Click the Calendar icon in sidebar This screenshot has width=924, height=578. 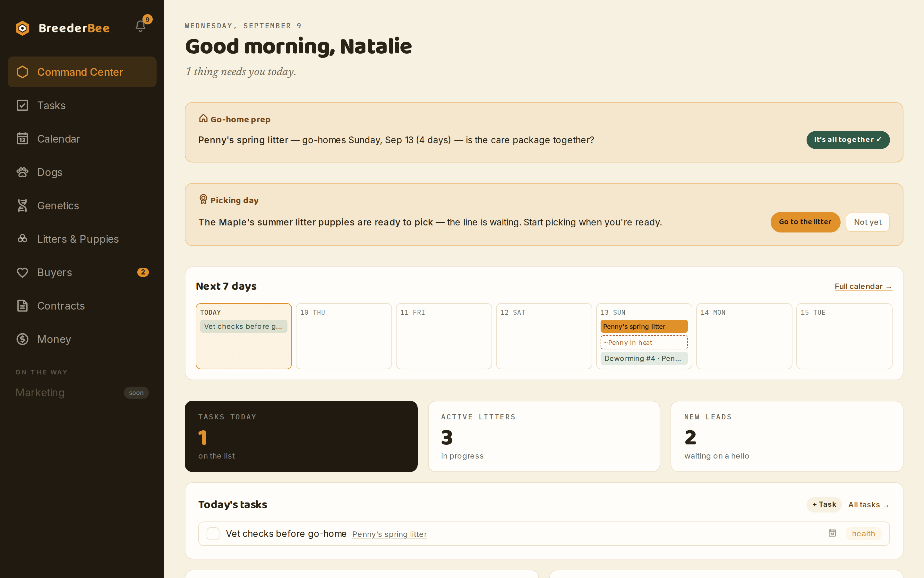22,139
